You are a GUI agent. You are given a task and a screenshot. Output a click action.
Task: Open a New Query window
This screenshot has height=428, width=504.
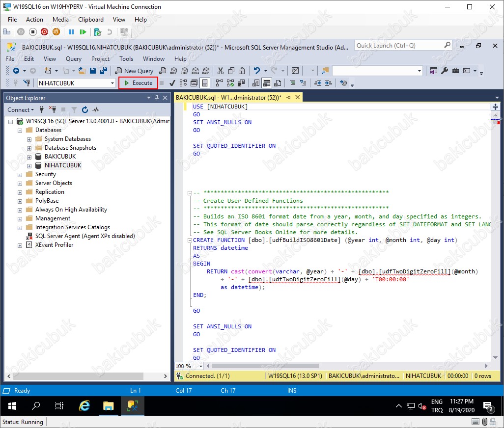134,71
